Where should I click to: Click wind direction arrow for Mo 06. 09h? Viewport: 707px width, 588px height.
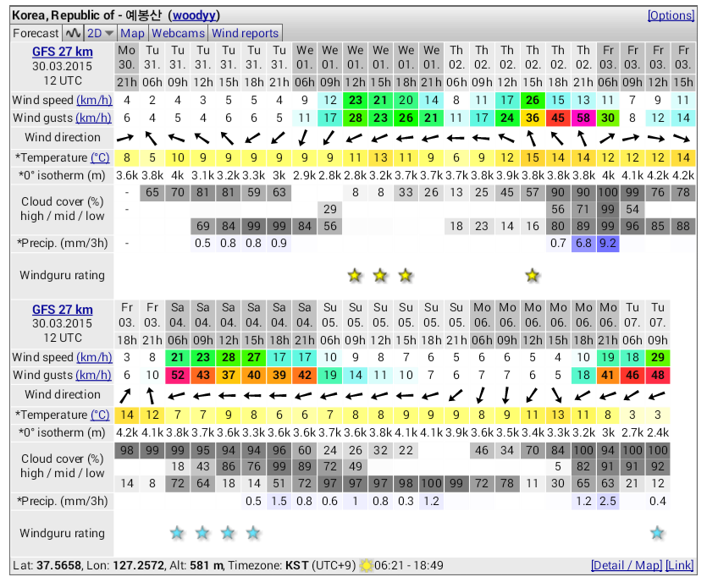[x=507, y=395]
